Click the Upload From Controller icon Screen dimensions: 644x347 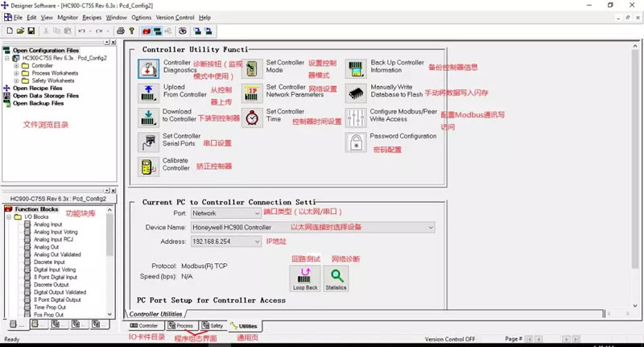pos(148,93)
